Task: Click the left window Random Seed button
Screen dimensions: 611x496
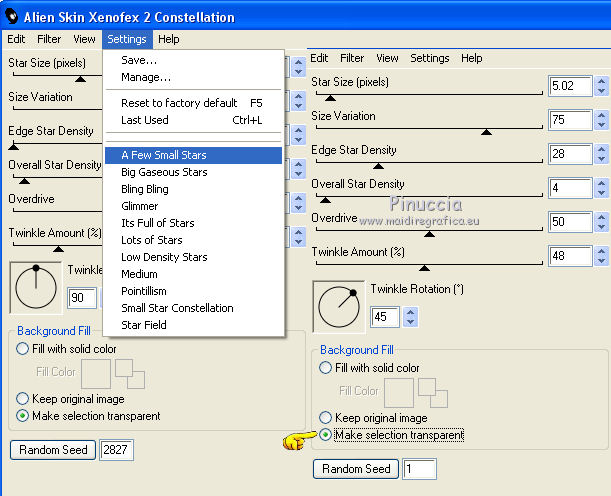Action: (53, 450)
